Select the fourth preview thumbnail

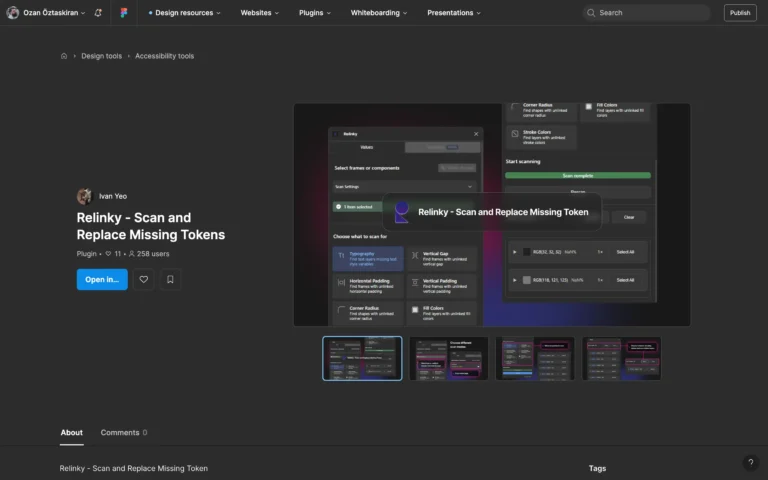coord(621,358)
